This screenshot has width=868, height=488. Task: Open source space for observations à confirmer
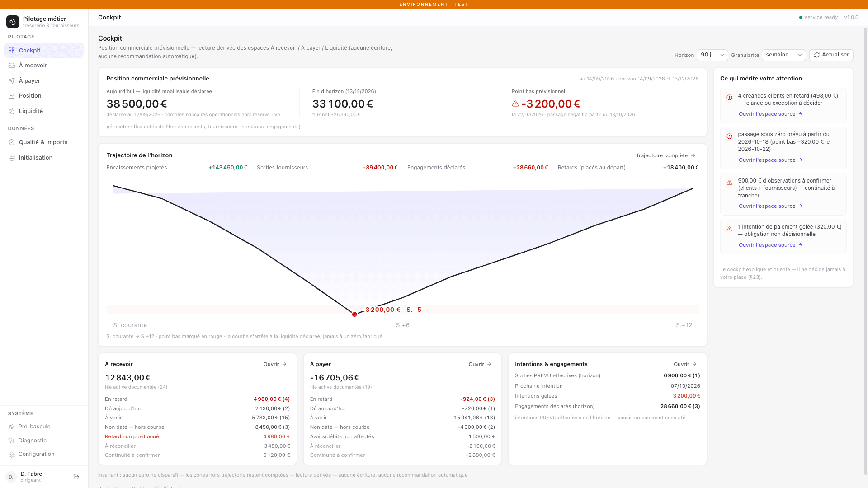(770, 206)
